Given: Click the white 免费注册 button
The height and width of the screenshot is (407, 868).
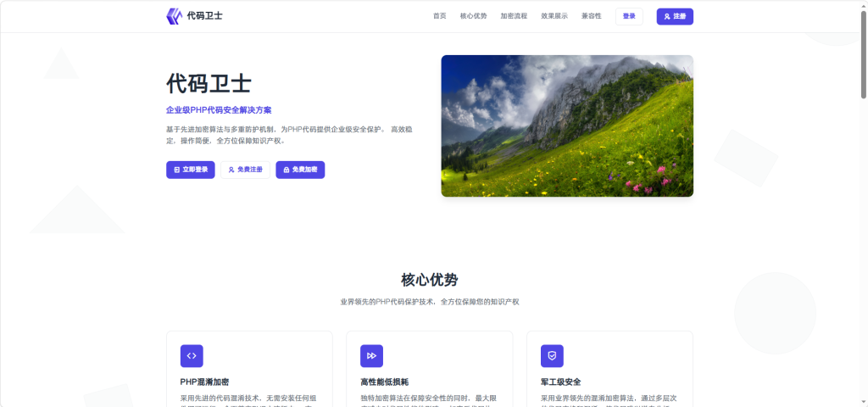Looking at the screenshot, I should click(x=245, y=170).
